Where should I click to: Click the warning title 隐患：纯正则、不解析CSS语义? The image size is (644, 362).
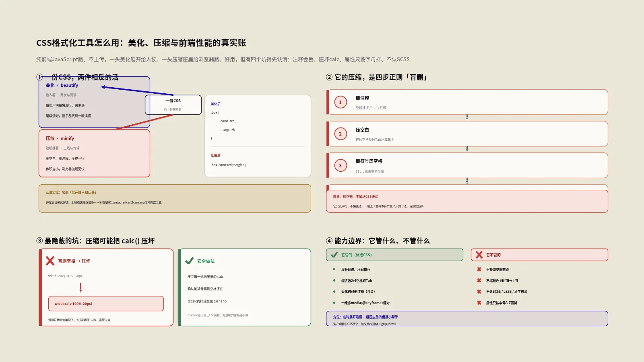click(x=355, y=197)
